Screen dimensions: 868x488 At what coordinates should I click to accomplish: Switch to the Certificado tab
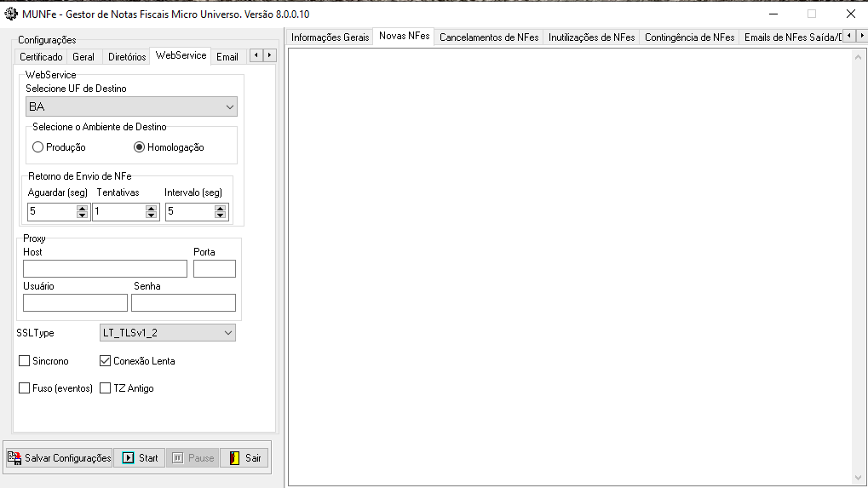click(41, 57)
